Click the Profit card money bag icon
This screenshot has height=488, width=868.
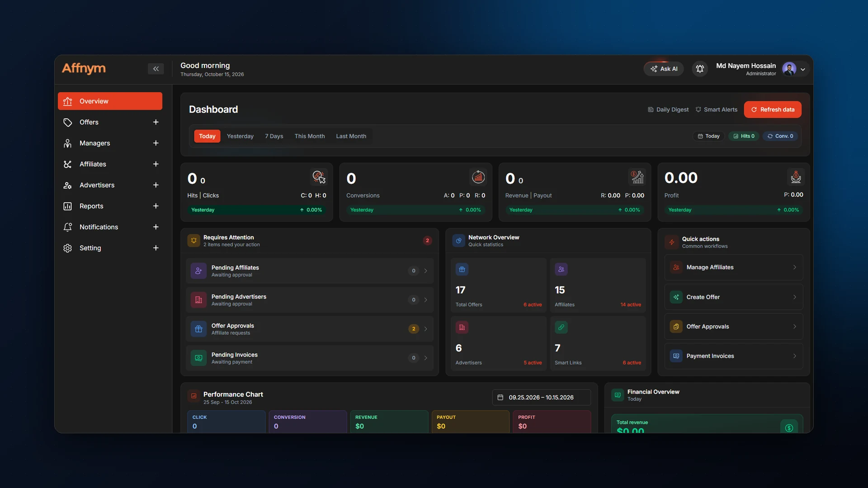tap(796, 177)
